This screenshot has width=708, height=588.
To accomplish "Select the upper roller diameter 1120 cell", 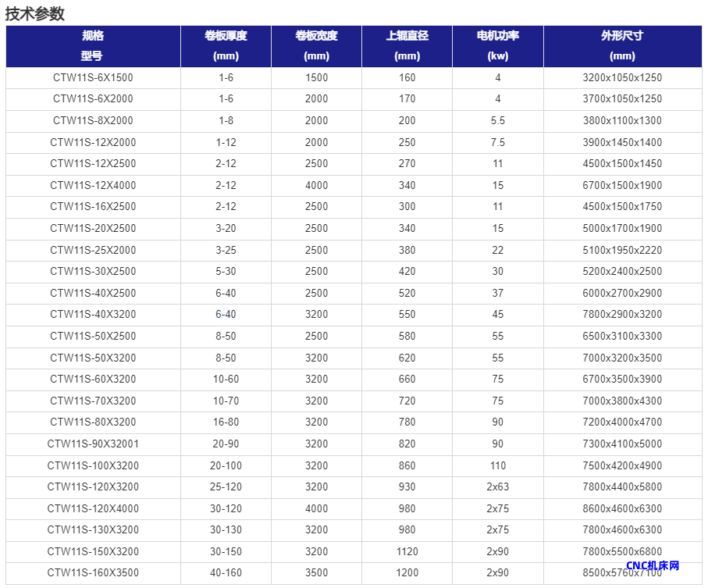I will [407, 551].
